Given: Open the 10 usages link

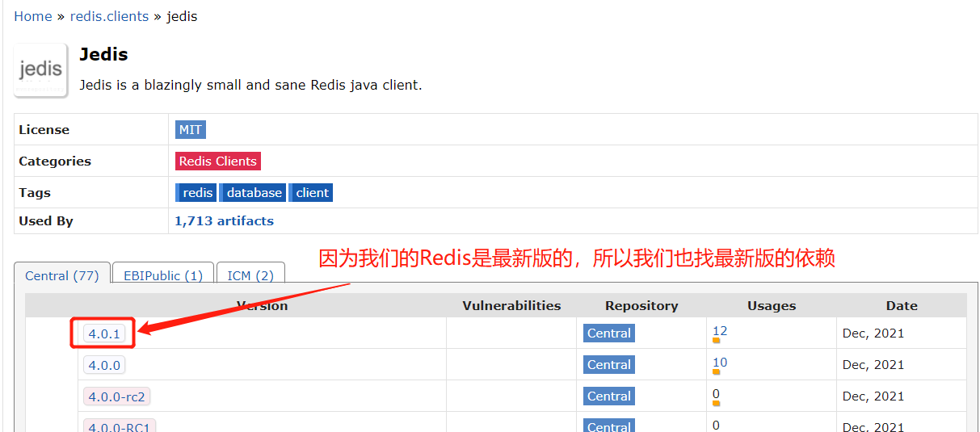Looking at the screenshot, I should (x=720, y=362).
